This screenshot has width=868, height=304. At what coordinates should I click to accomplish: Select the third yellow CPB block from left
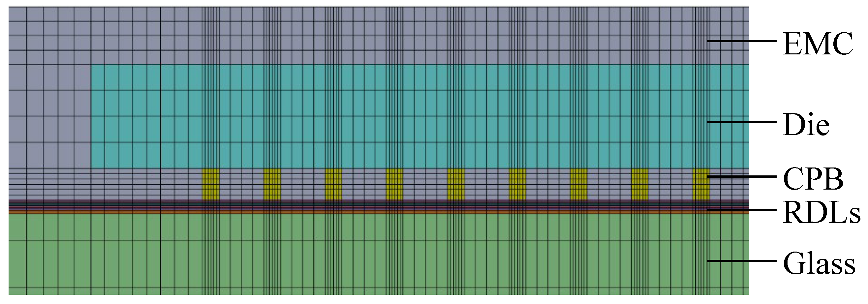pyautogui.click(x=333, y=184)
